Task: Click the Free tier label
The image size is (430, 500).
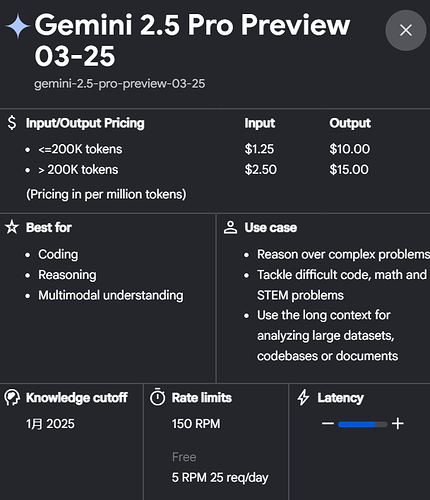Action: (x=184, y=457)
